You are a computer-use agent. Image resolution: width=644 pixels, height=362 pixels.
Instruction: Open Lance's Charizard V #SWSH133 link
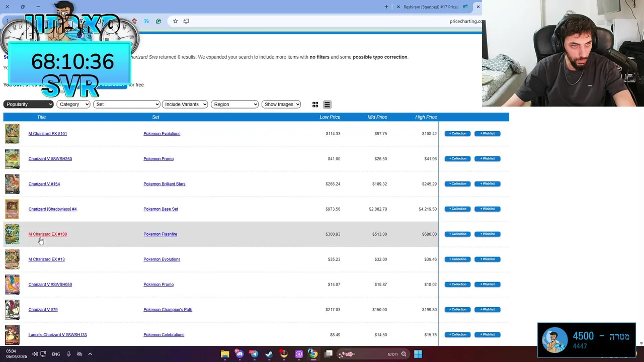pyautogui.click(x=58, y=335)
